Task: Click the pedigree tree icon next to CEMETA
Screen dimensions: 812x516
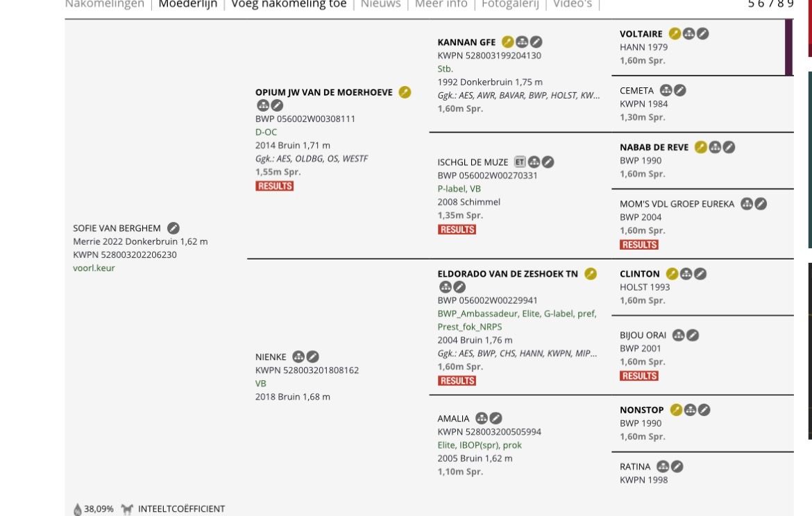Action: tap(666, 91)
